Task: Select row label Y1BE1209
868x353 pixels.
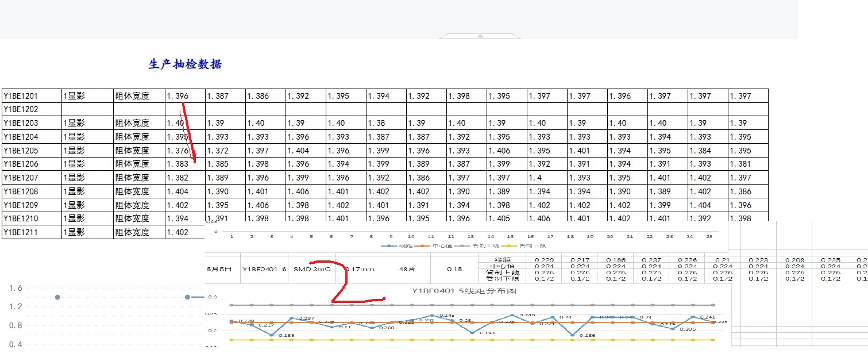Action: pyautogui.click(x=21, y=205)
